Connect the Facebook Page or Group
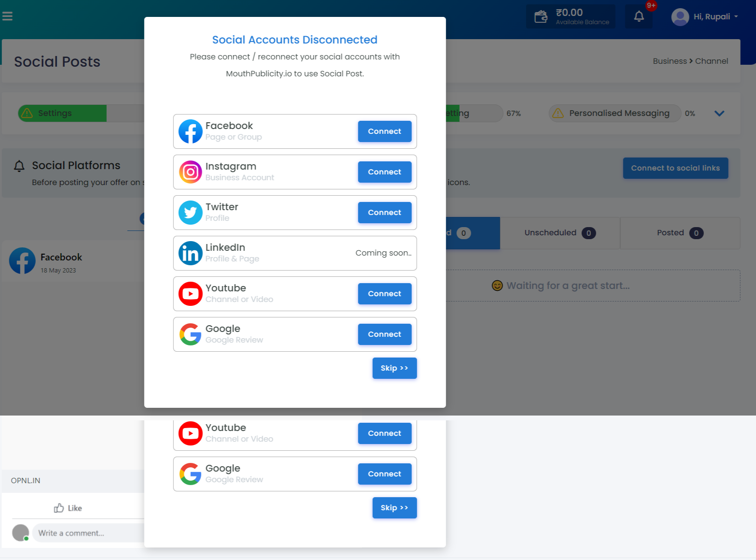 click(x=385, y=131)
